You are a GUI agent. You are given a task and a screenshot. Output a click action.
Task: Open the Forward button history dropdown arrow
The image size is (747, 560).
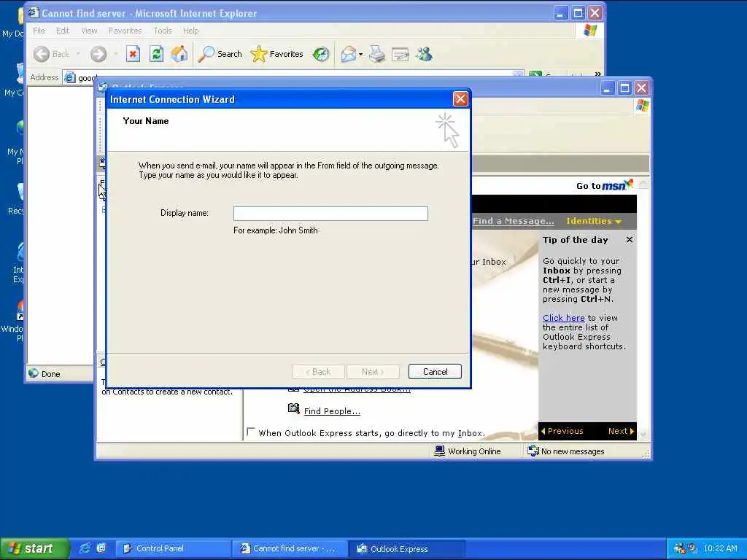[116, 54]
